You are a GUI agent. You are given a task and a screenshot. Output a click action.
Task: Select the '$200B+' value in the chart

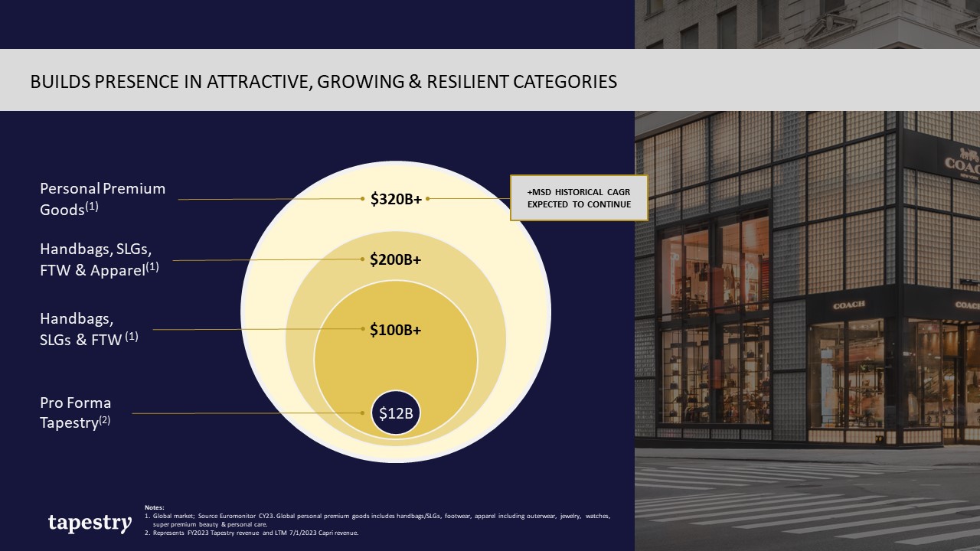pyautogui.click(x=396, y=259)
